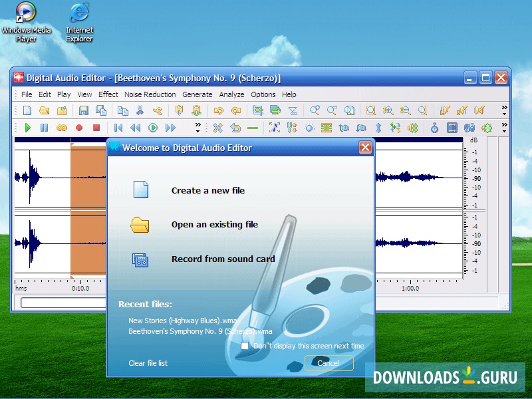Expand the effects toolbar overflow chevron
532x399 pixels.
tap(504, 127)
